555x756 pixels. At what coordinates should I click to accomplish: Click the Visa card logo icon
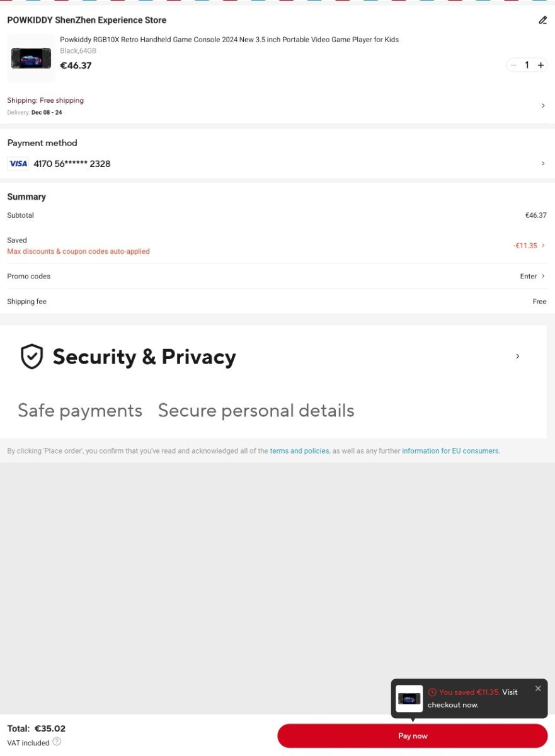(x=18, y=164)
